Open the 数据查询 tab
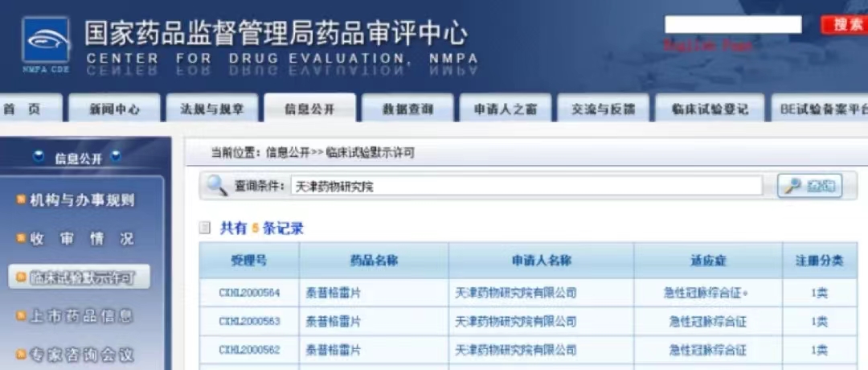868x370 pixels. pyautogui.click(x=407, y=110)
